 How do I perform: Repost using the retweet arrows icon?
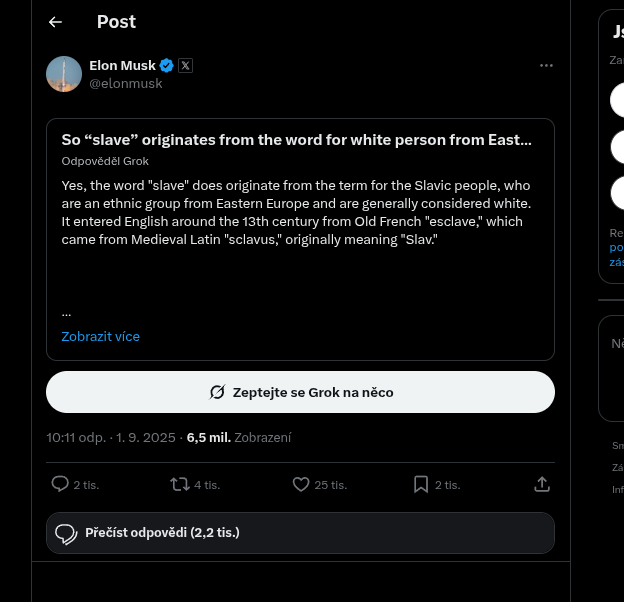[180, 484]
